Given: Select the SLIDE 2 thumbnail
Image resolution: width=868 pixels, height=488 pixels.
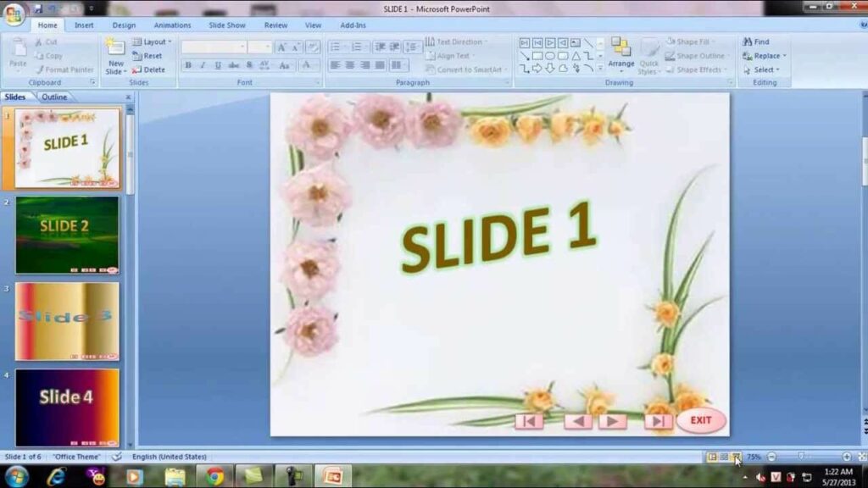Looking at the screenshot, I should 67,235.
